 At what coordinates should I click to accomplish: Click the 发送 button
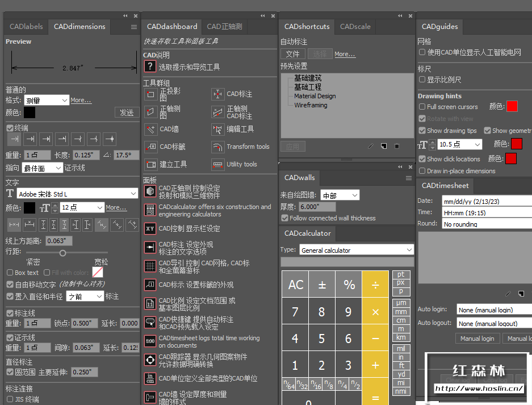click(x=127, y=112)
